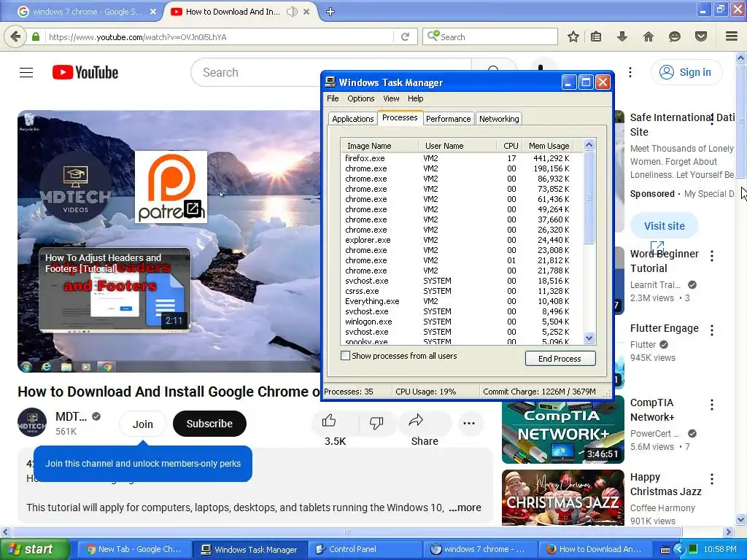Sort processes by Image Name column
The image size is (747, 560).
click(379, 146)
